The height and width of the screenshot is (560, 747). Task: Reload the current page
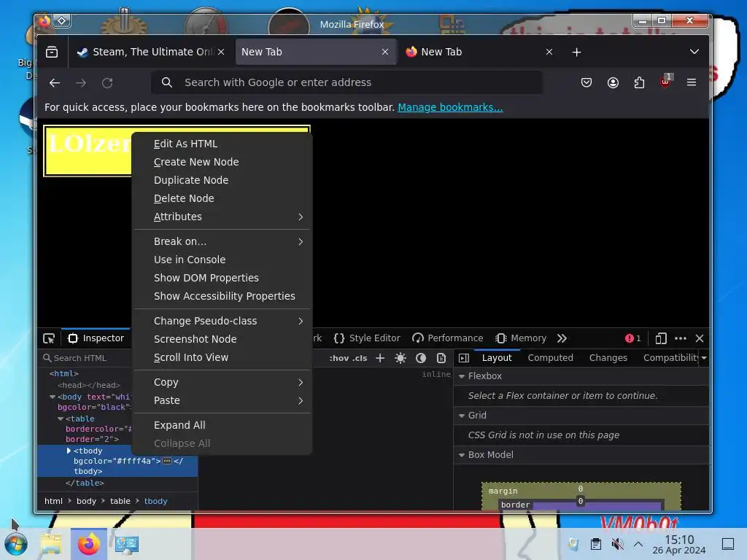click(107, 83)
